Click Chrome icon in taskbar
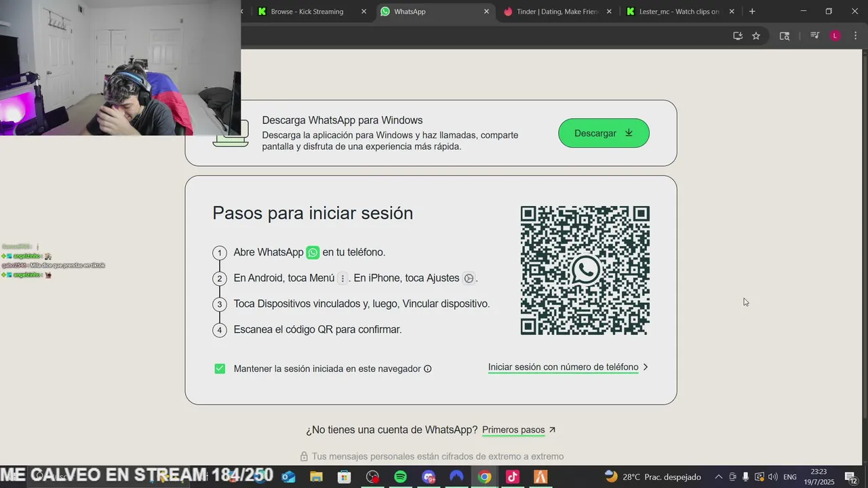868x488 pixels. click(x=484, y=477)
